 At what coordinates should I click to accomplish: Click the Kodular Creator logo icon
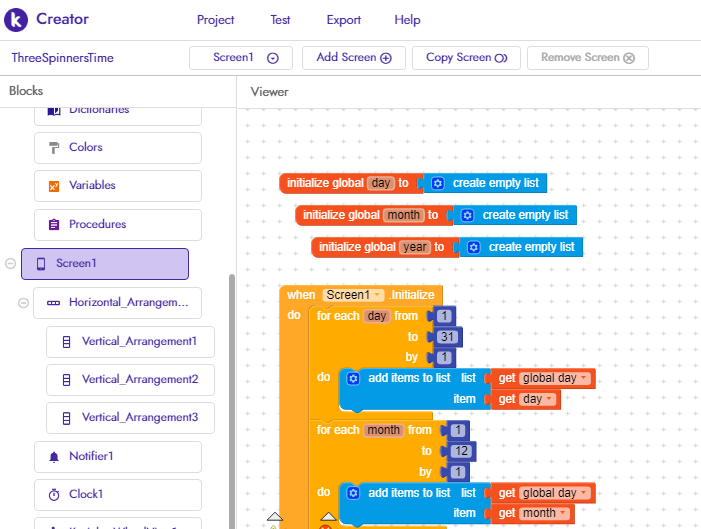[x=17, y=19]
